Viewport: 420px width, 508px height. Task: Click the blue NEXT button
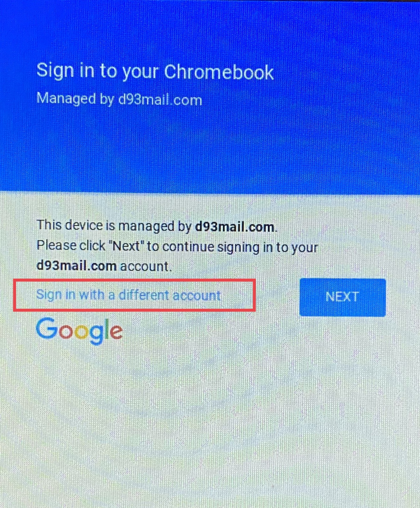343,297
